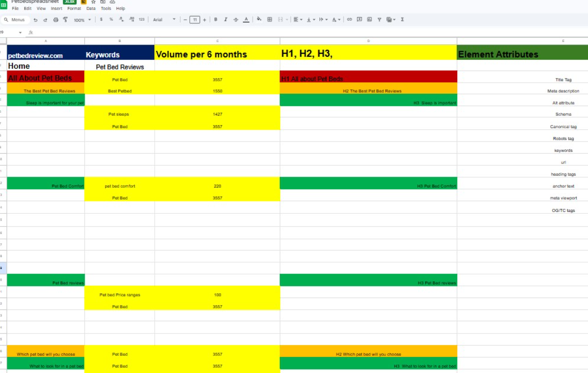Insert a link

point(349,20)
